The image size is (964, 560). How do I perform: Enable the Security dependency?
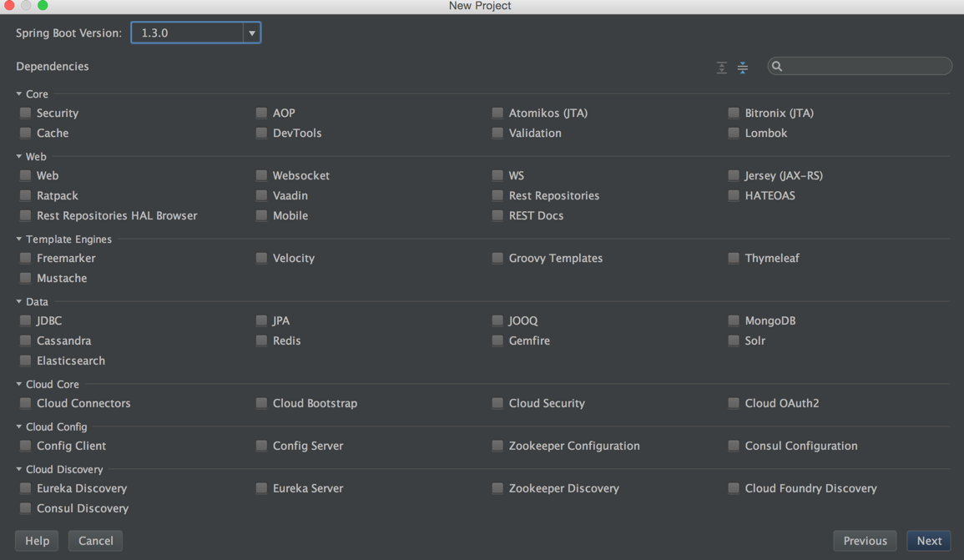[x=24, y=113]
